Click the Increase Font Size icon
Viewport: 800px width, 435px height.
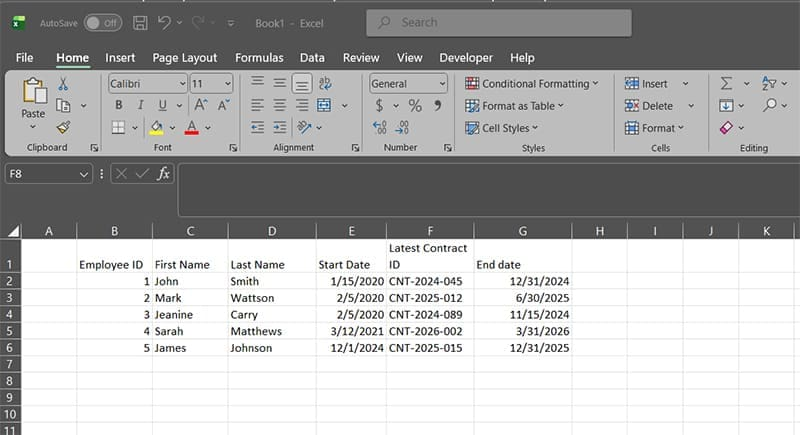click(200, 105)
